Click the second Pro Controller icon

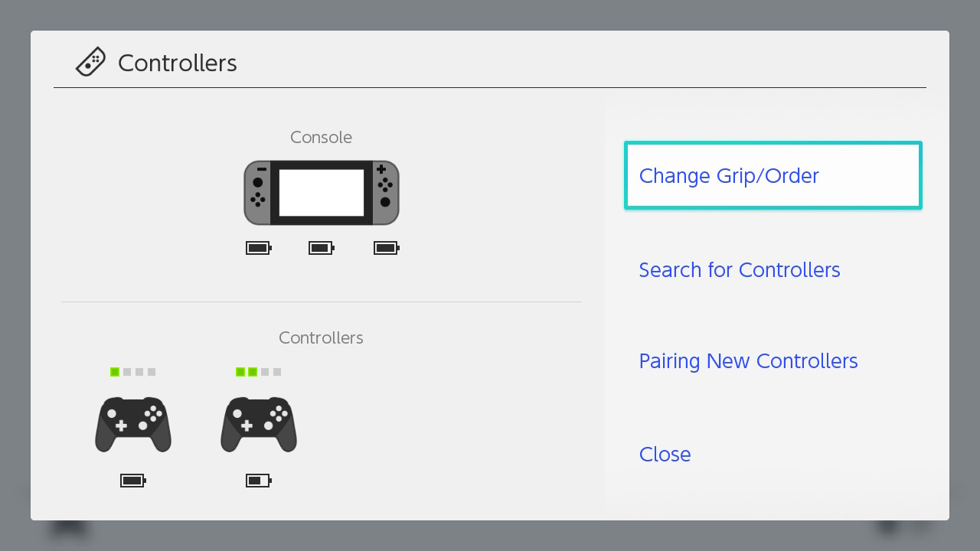point(258,424)
